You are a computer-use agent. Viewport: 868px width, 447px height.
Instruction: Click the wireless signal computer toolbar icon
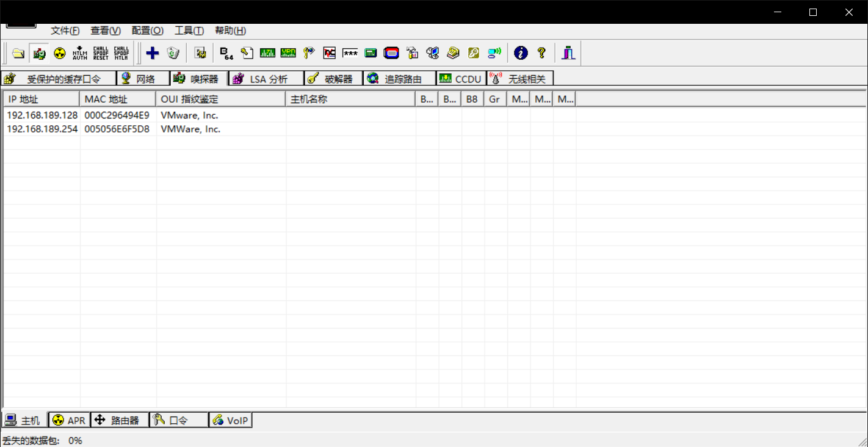(x=494, y=53)
